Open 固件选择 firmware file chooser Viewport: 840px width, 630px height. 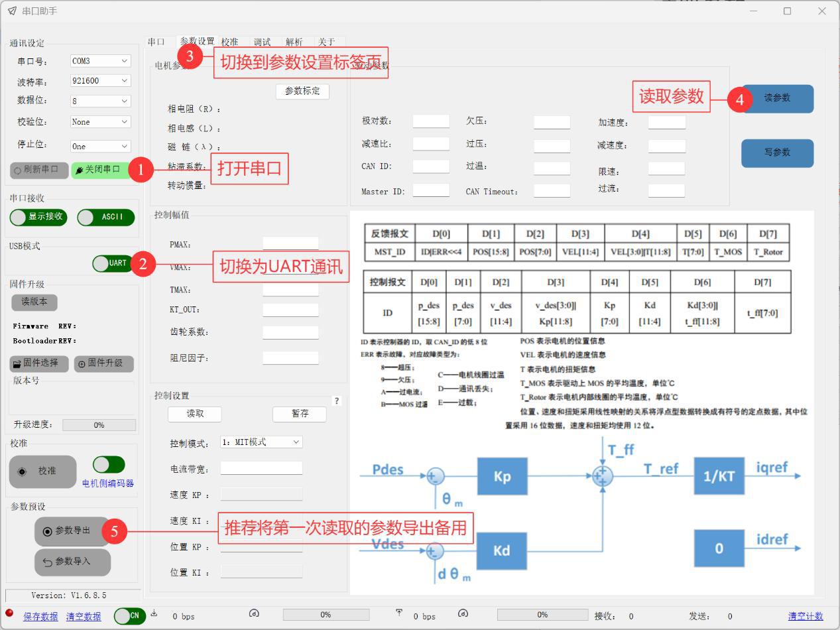click(x=39, y=363)
